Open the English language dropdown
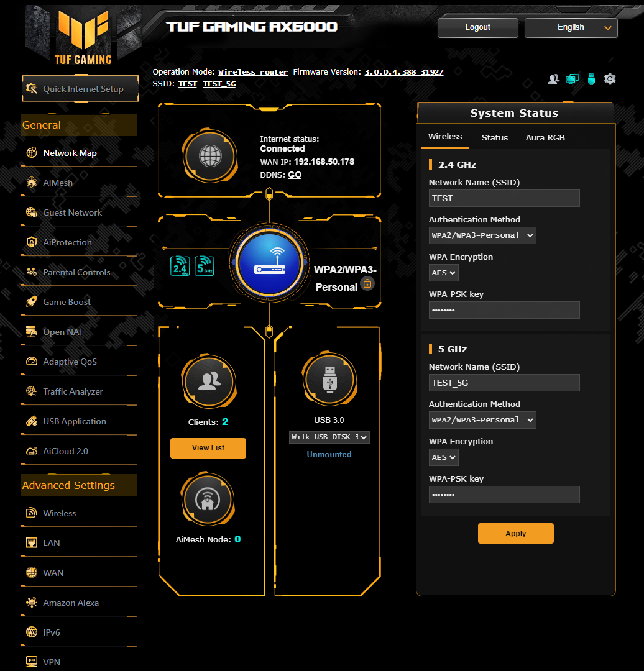 [571, 27]
